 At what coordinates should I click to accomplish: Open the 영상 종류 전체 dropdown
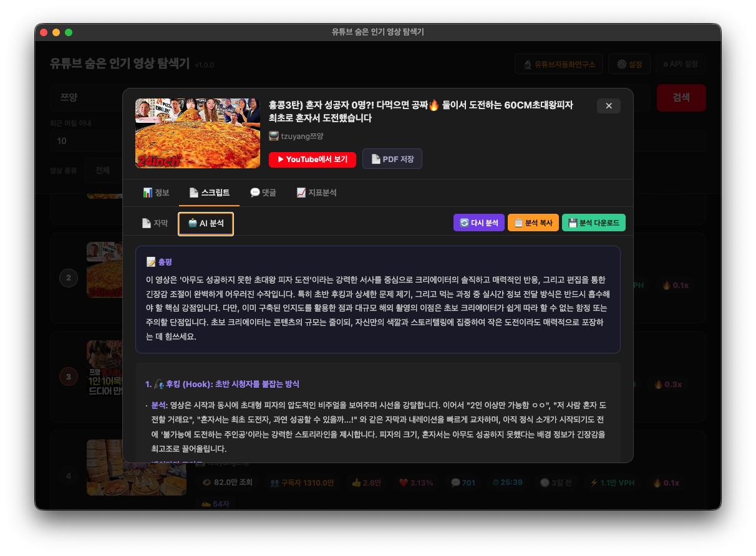(104, 170)
